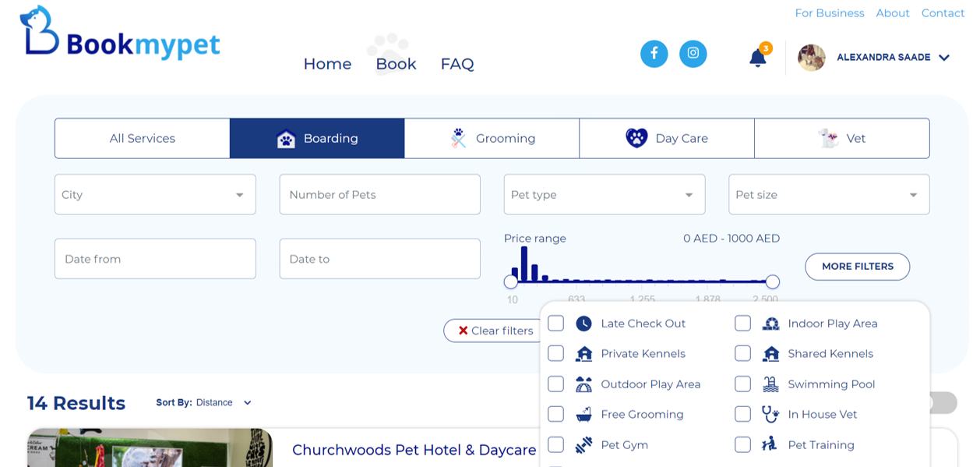Expand the Pet size dropdown
The width and height of the screenshot is (980, 467).
pyautogui.click(x=829, y=194)
